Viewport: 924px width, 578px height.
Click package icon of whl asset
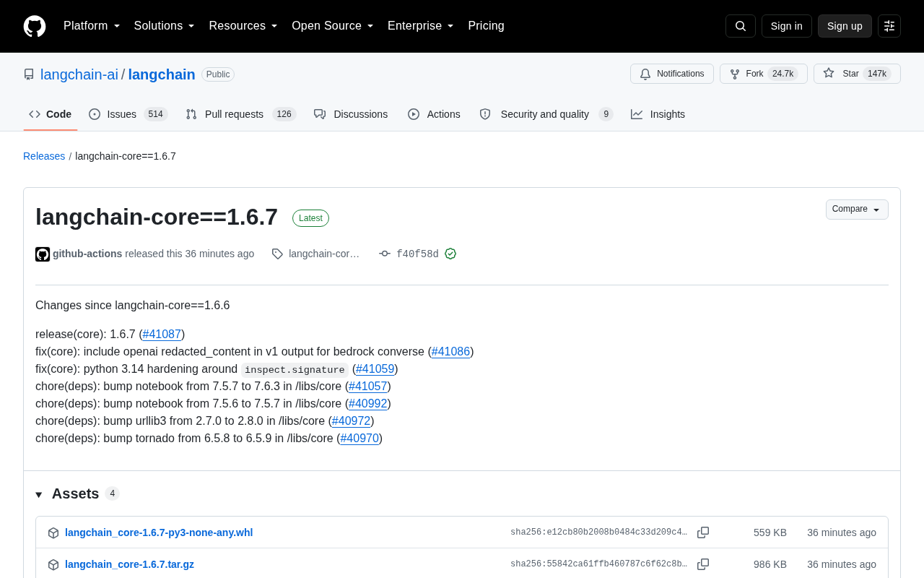(53, 533)
